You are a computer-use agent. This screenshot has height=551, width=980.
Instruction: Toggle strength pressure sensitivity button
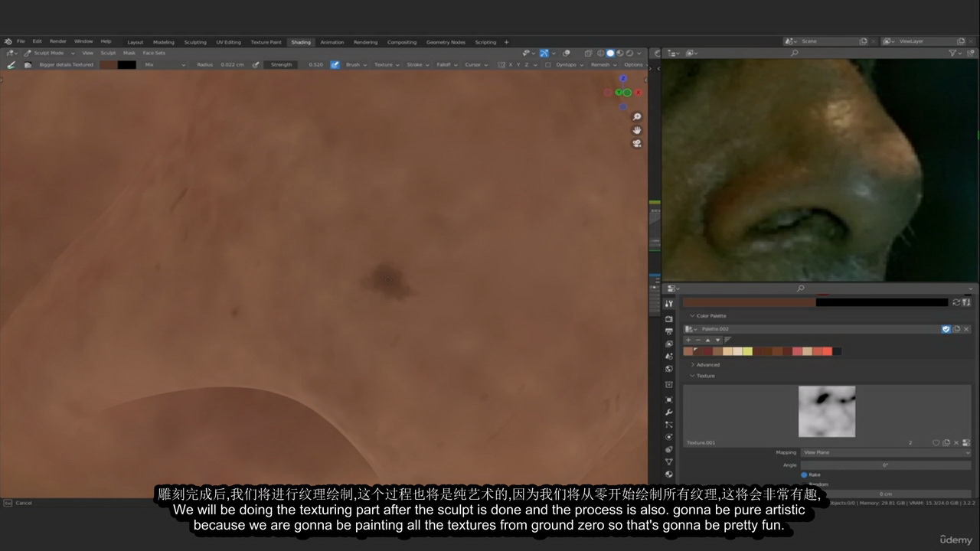335,65
